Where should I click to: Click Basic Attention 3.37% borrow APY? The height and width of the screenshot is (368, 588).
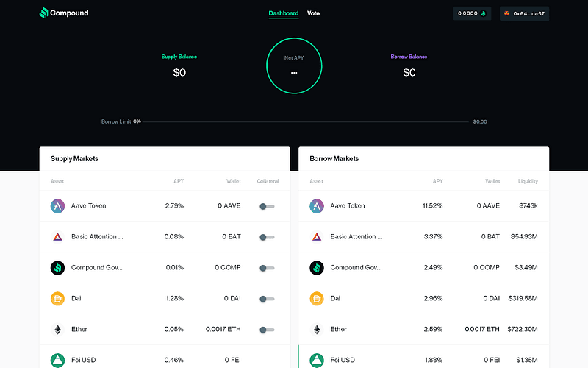(433, 236)
